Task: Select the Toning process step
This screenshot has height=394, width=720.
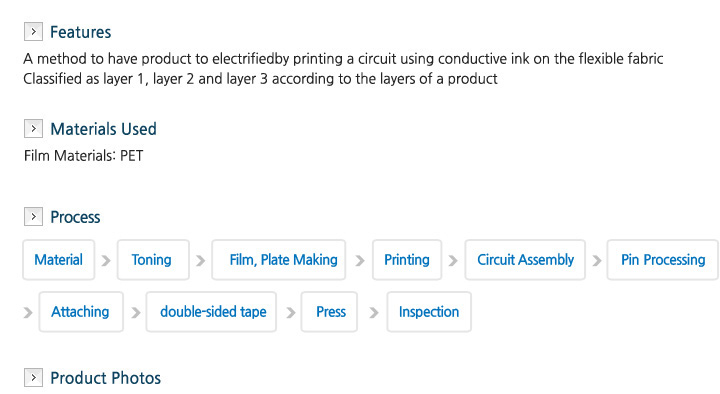Action: 153,260
